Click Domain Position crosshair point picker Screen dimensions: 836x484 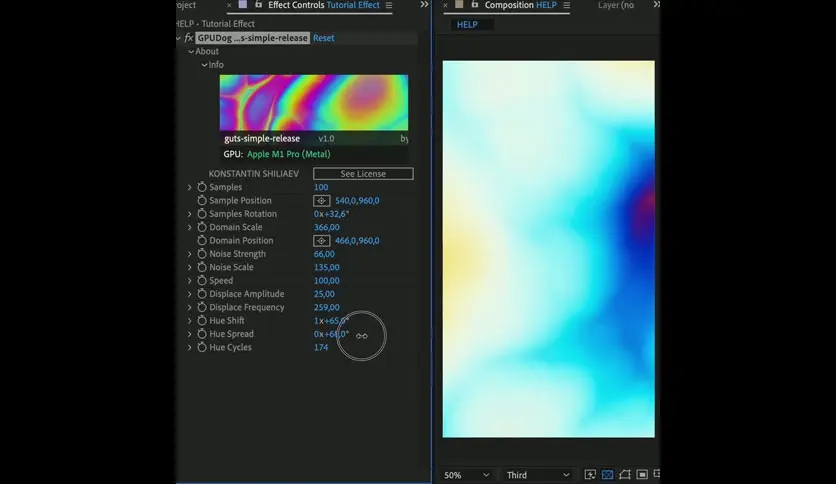coord(321,241)
